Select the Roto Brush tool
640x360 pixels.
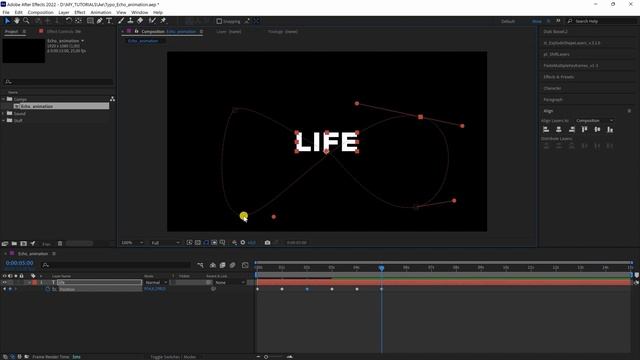tap(152, 21)
